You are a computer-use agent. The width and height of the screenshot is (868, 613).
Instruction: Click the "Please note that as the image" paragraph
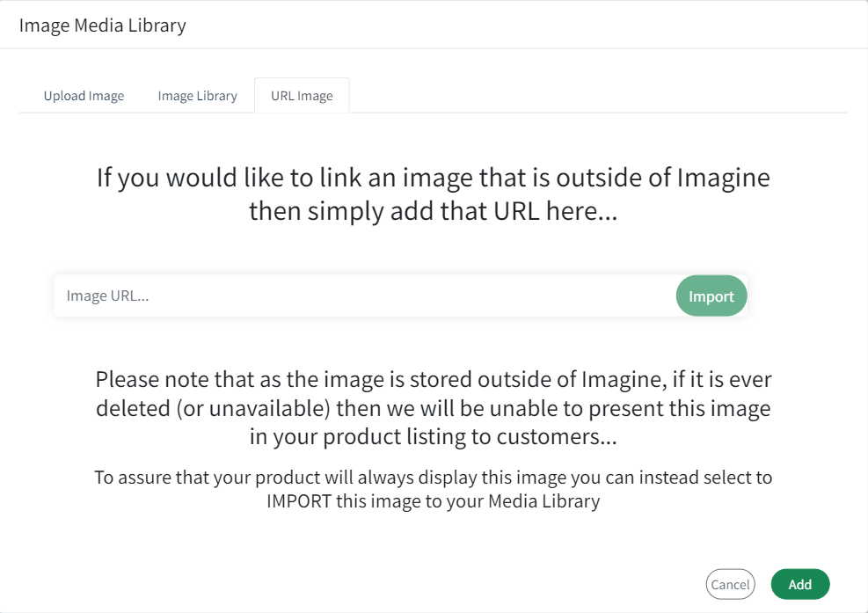[x=434, y=408]
